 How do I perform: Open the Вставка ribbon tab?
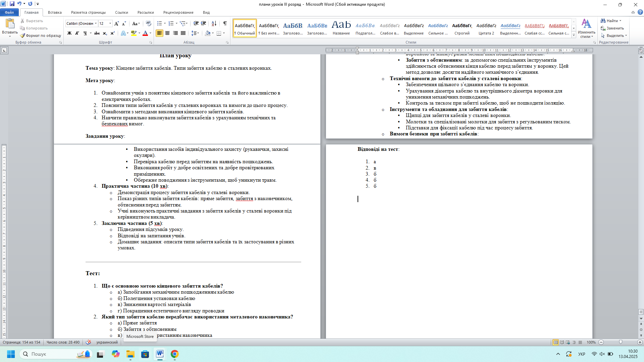(x=55, y=12)
